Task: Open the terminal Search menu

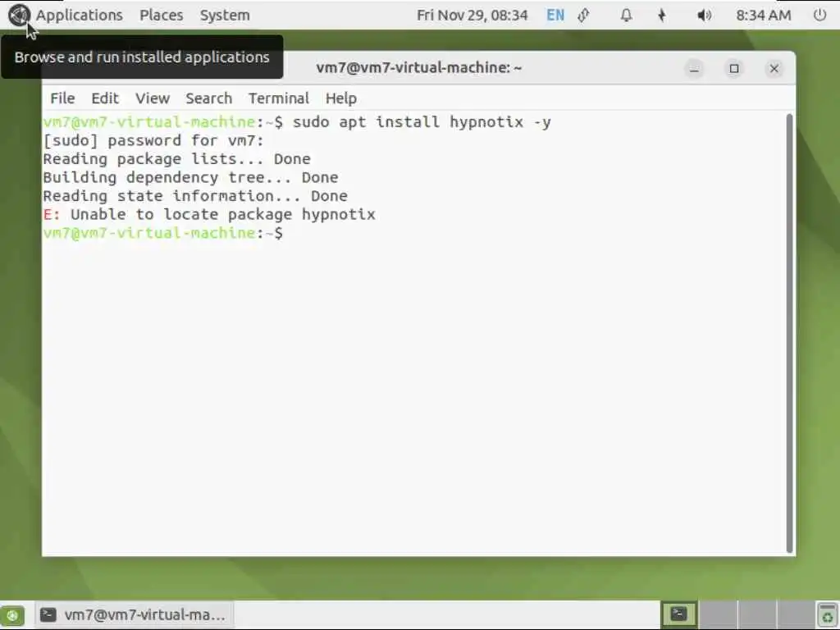Action: pyautogui.click(x=208, y=98)
